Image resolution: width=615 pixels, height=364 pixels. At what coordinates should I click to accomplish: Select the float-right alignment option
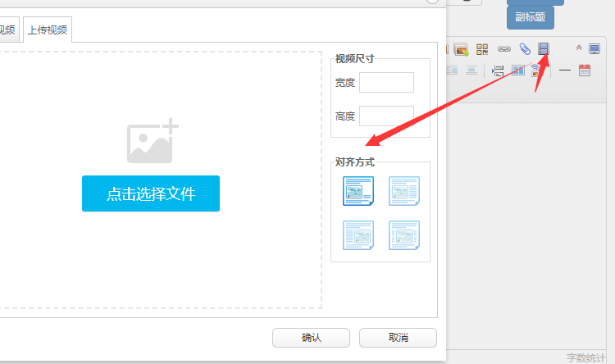point(358,235)
